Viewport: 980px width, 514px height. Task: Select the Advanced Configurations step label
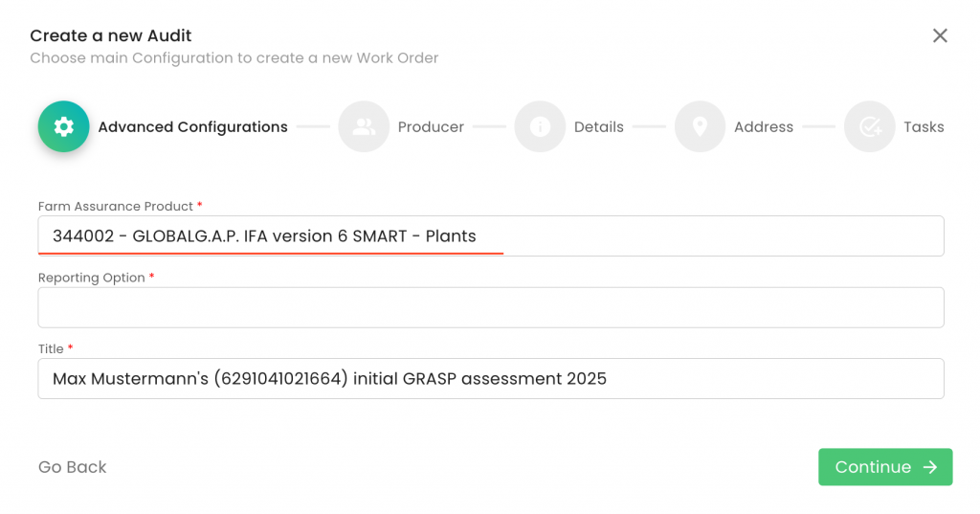click(x=192, y=127)
